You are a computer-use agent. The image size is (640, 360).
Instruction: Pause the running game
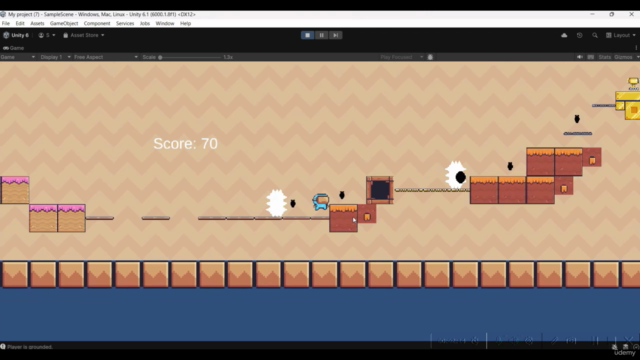[x=322, y=35]
